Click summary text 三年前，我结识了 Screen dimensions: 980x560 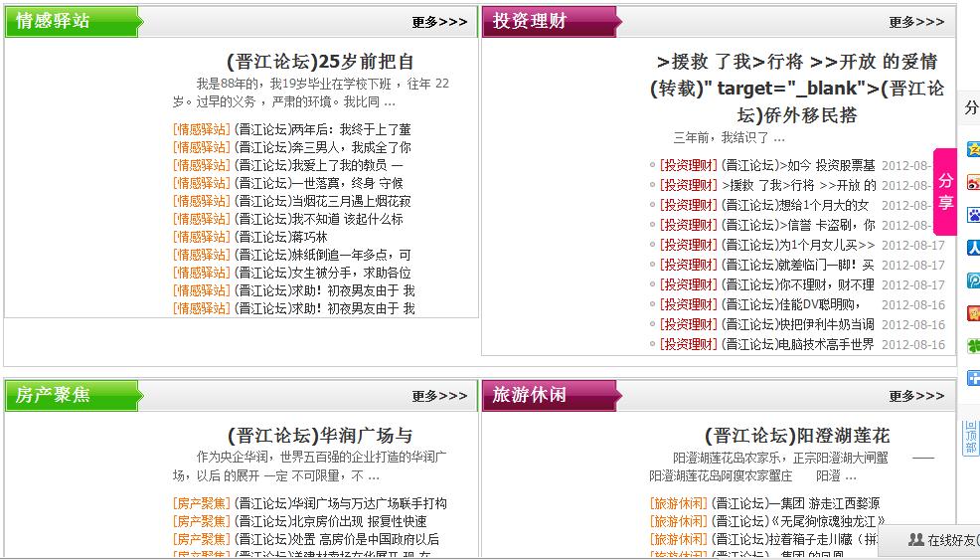click(x=729, y=137)
